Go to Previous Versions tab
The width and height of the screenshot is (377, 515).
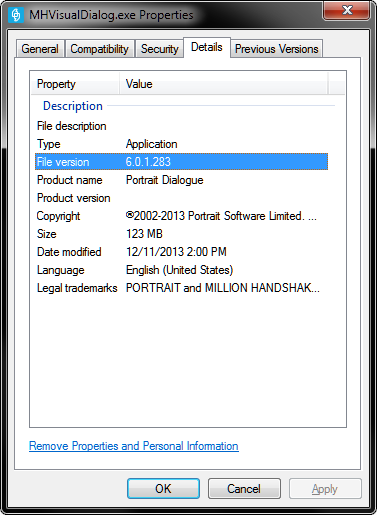click(276, 49)
